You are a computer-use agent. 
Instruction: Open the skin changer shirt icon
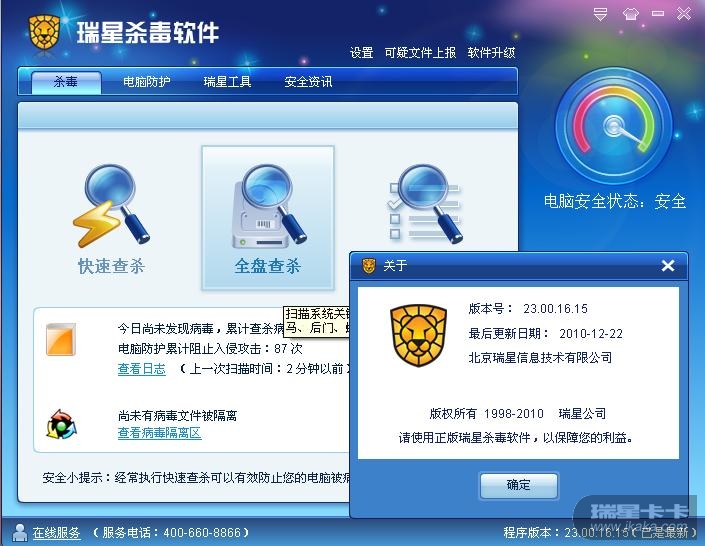630,14
